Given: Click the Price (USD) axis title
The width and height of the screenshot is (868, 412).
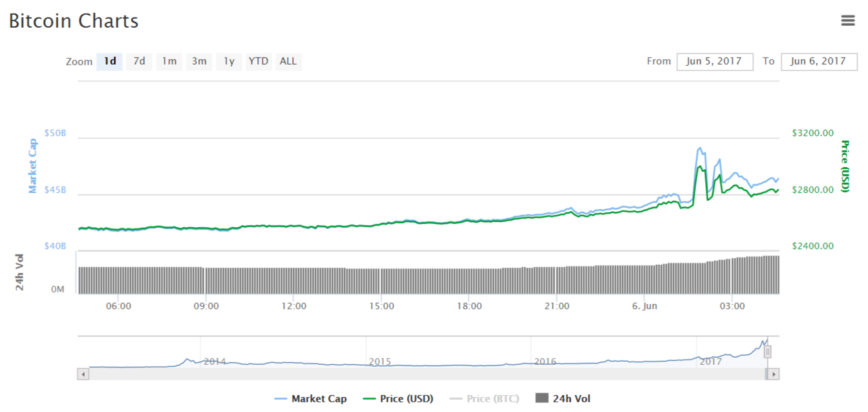Looking at the screenshot, I should click(x=845, y=166).
